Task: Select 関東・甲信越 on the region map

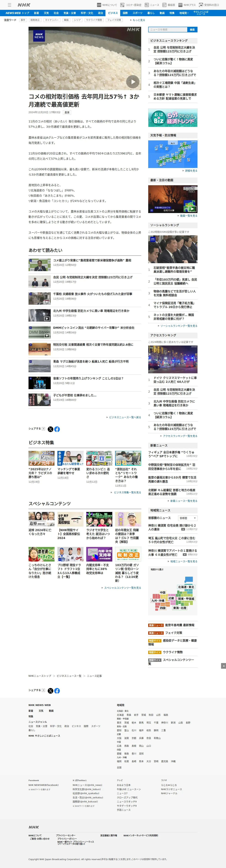Action: click(x=186, y=599)
